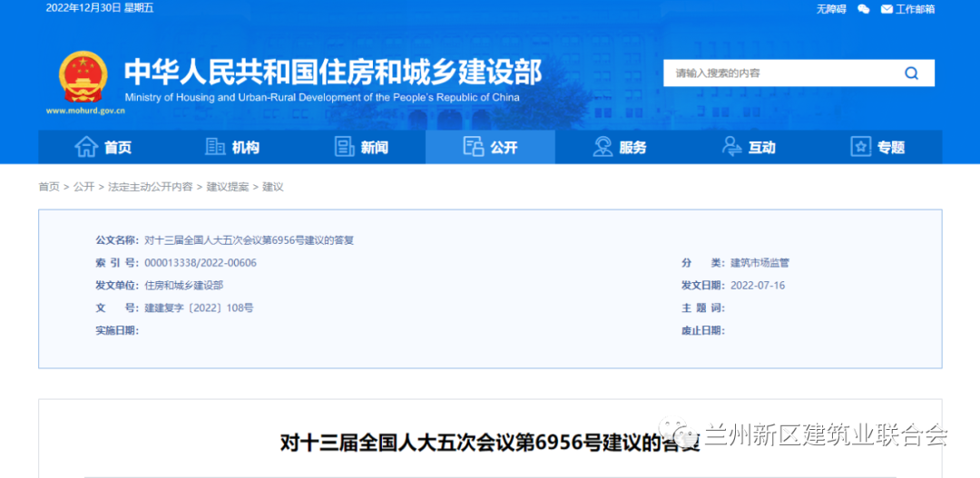Click the home icon beside 首页
Image resolution: width=980 pixels, height=478 pixels.
pos(86,148)
